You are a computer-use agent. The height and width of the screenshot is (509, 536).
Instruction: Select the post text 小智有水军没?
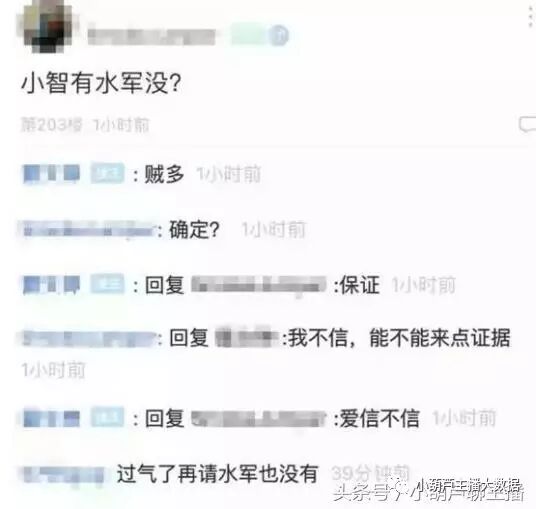tap(101, 84)
